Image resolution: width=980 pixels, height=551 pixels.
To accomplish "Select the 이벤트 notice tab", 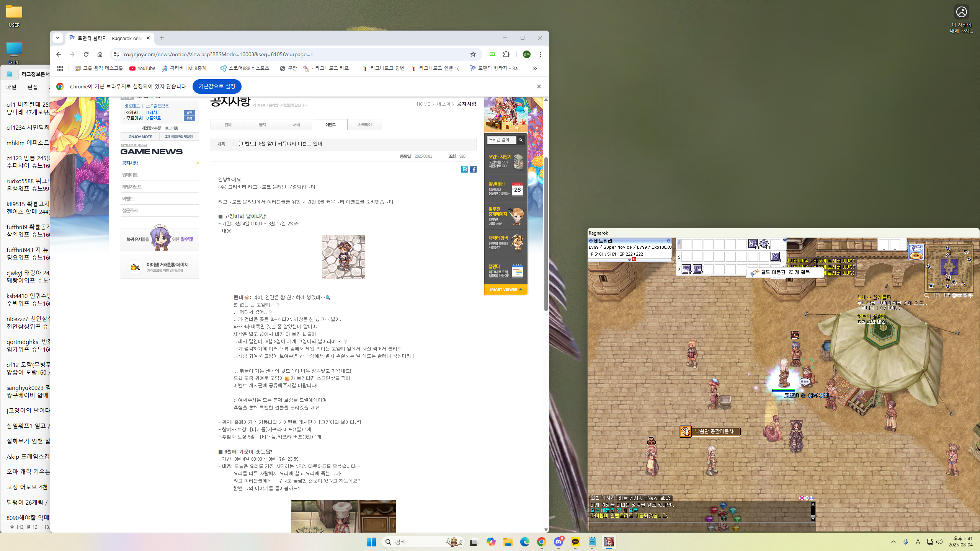I will point(330,125).
